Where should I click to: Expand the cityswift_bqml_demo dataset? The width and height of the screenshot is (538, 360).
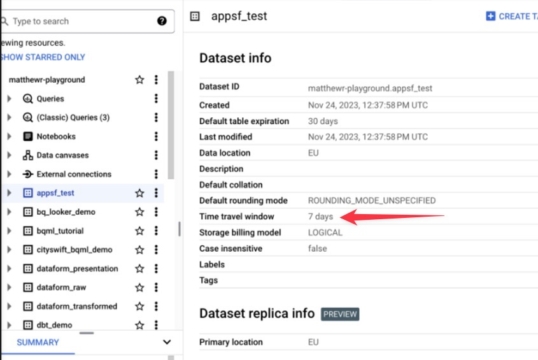point(9,249)
